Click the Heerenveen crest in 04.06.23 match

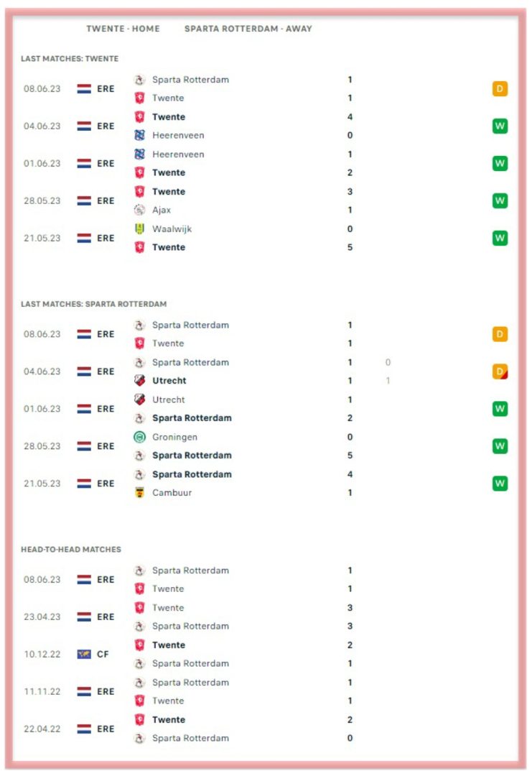(x=140, y=135)
